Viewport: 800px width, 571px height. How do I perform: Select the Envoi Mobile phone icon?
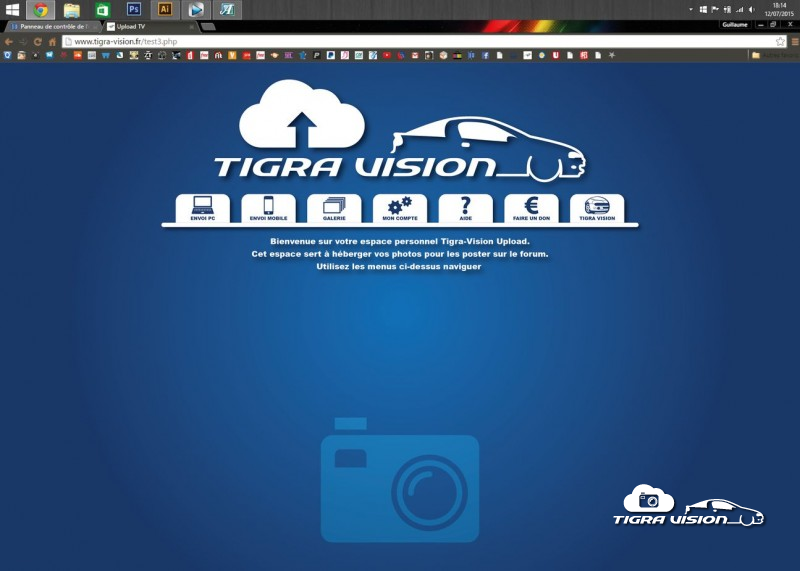(x=268, y=208)
